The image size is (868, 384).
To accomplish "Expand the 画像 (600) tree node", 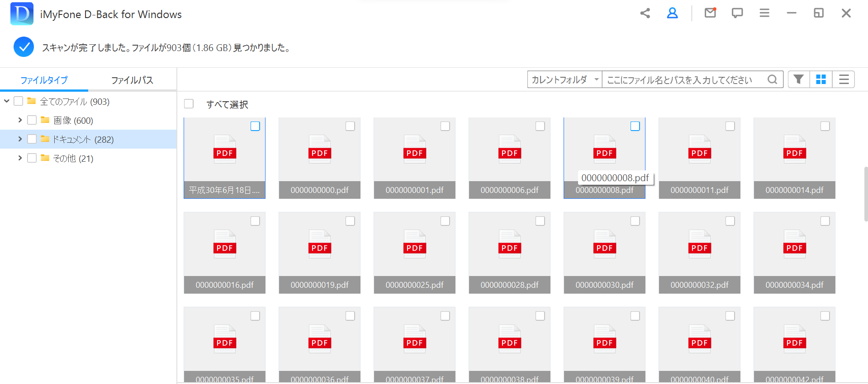I will pyautogui.click(x=20, y=120).
